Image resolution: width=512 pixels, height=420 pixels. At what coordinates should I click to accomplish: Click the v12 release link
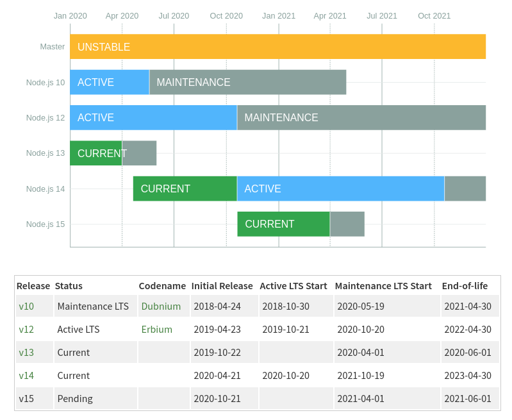click(x=26, y=330)
